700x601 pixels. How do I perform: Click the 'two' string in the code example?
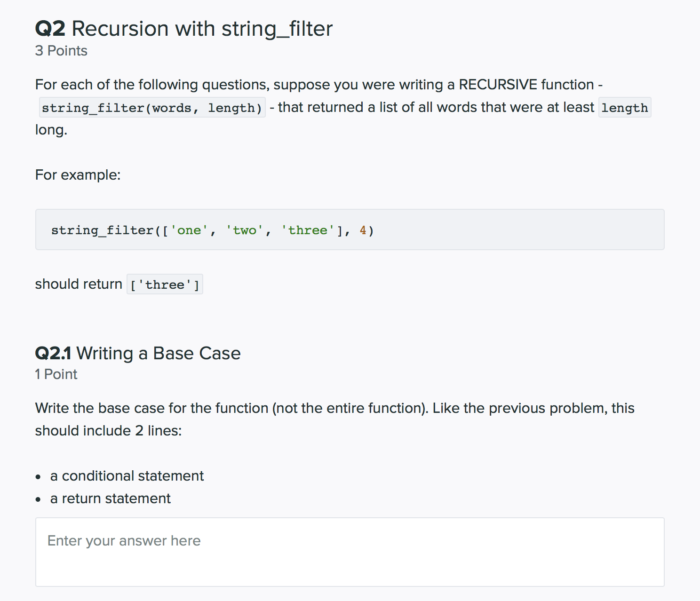point(244,230)
